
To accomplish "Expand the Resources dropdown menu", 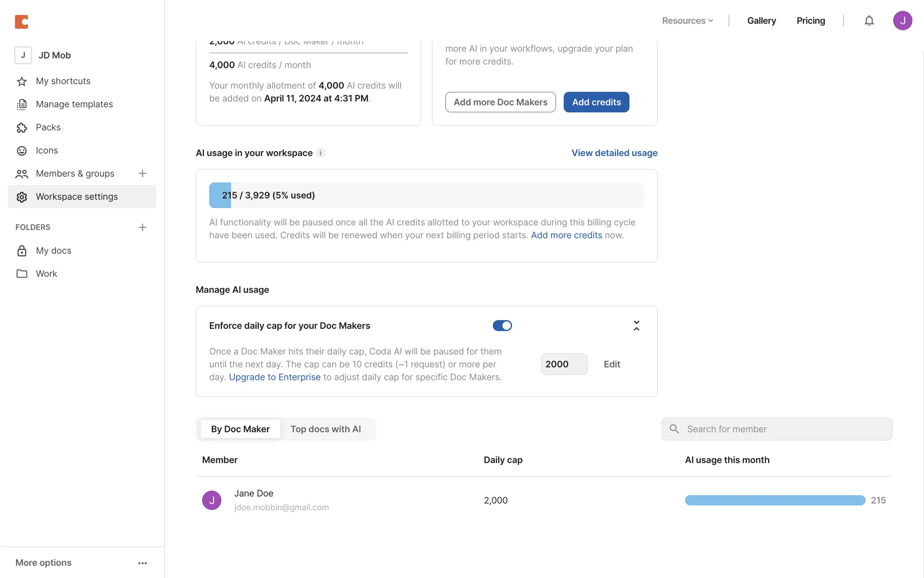I will pos(687,21).
